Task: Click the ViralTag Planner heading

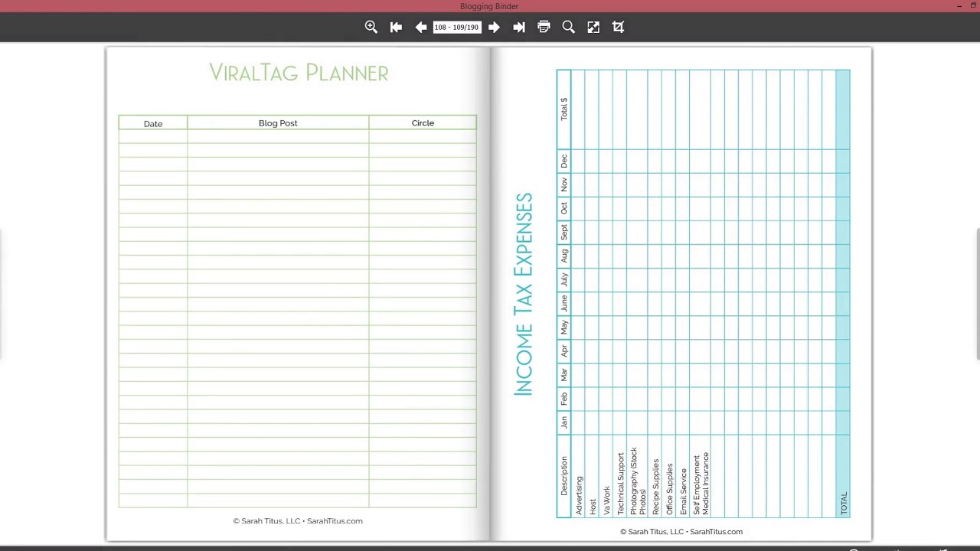Action: click(299, 73)
